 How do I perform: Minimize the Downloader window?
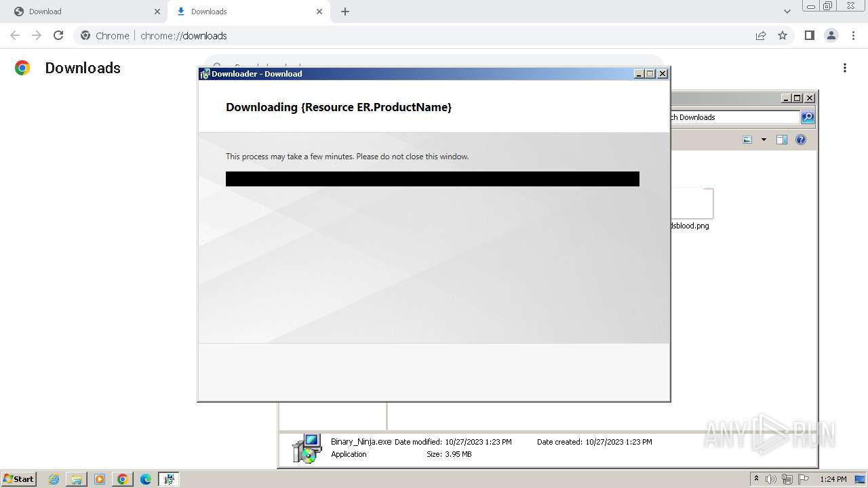point(639,74)
